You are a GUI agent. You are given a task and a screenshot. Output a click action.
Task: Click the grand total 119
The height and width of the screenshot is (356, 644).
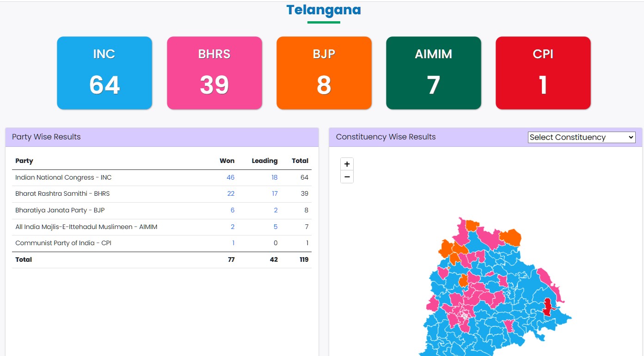(x=304, y=259)
